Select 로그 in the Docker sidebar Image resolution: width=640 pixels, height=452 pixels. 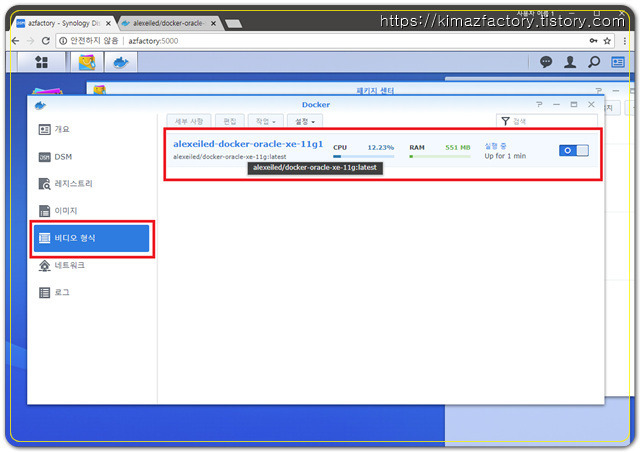click(92, 292)
